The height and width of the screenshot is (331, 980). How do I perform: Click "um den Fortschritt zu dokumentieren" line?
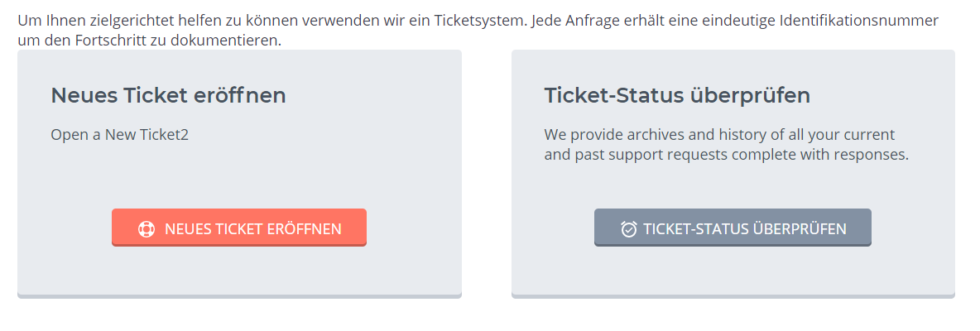[x=149, y=40]
